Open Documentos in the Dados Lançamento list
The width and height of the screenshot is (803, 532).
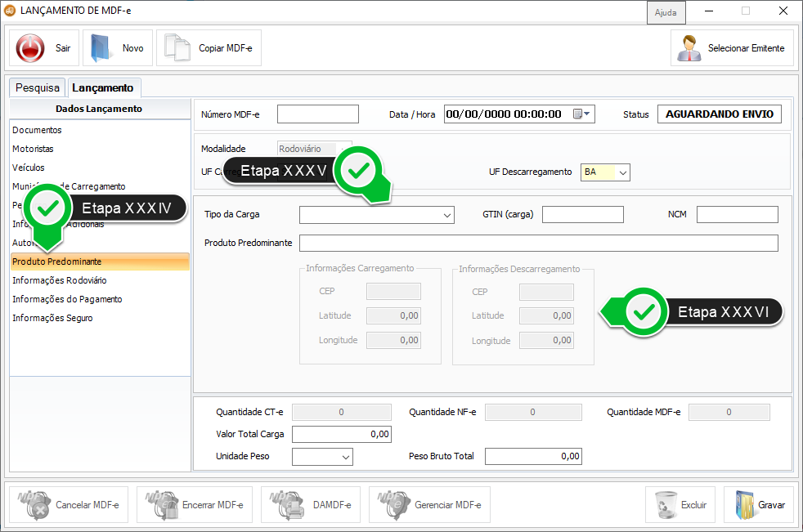(x=37, y=130)
